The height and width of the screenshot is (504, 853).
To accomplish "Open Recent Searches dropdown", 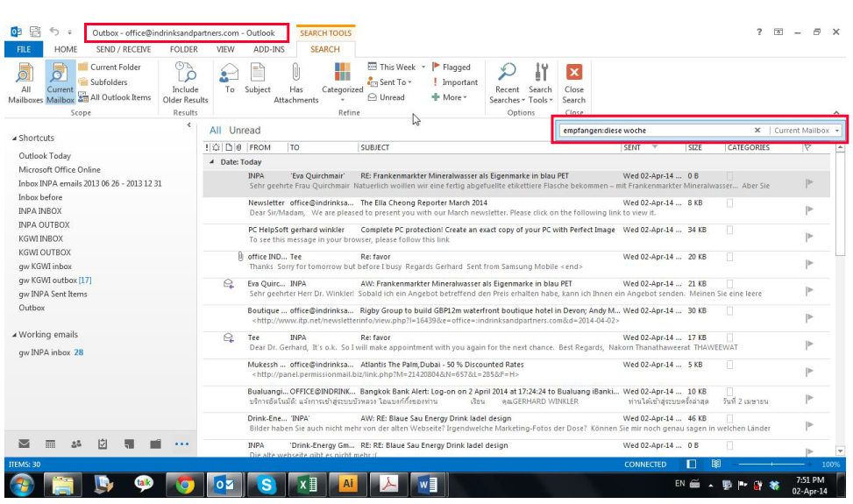I will 507,82.
